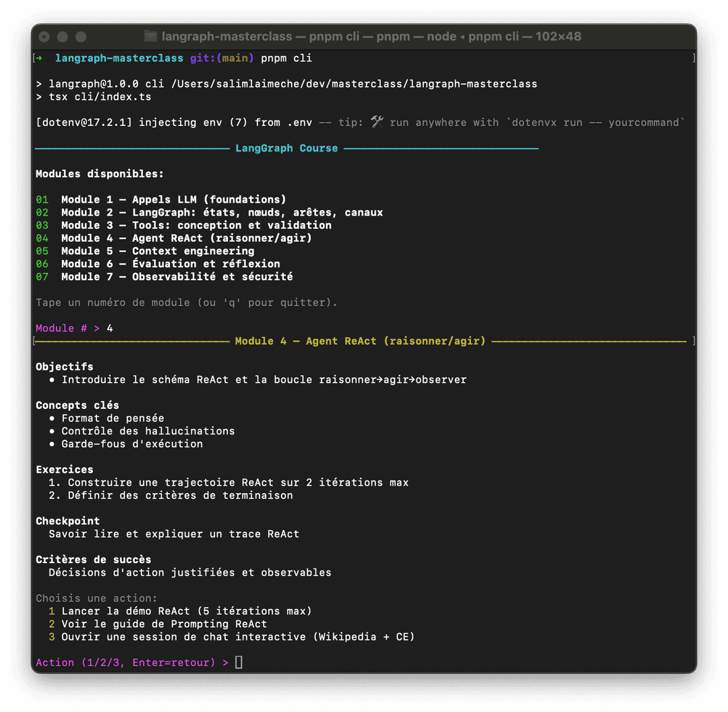Select the 'Module 4 — Agent ReAct' list entry

pyautogui.click(x=186, y=238)
